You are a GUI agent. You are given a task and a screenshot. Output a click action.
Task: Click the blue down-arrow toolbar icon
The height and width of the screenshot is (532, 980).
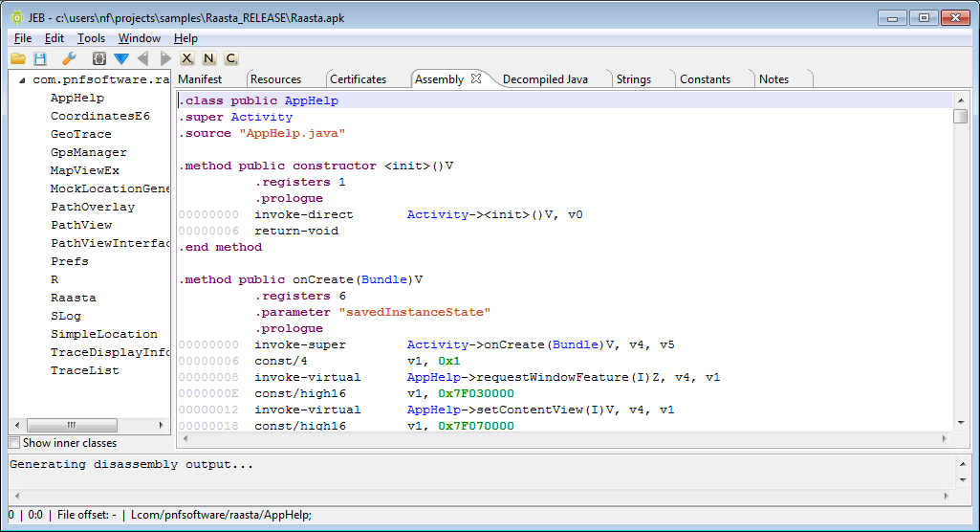click(x=121, y=58)
